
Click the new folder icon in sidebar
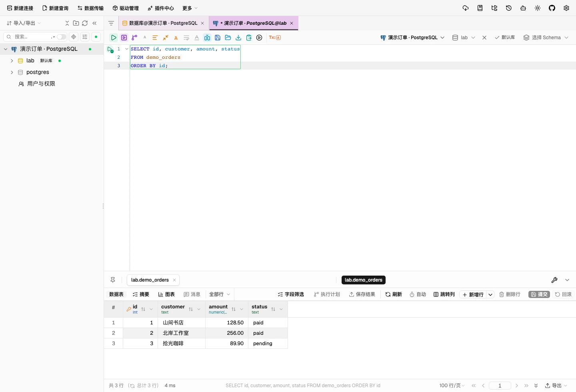[76, 23]
